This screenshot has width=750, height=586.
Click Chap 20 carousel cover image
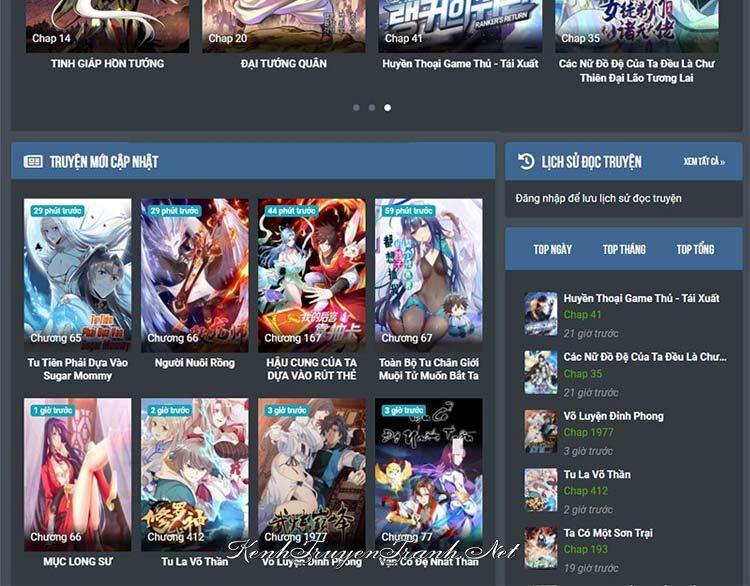click(284, 26)
